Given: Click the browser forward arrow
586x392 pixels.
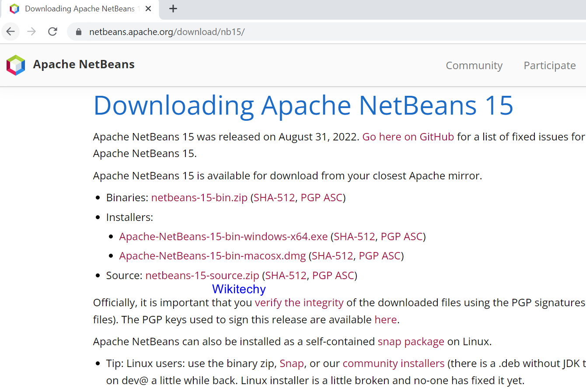Looking at the screenshot, I should (x=31, y=31).
